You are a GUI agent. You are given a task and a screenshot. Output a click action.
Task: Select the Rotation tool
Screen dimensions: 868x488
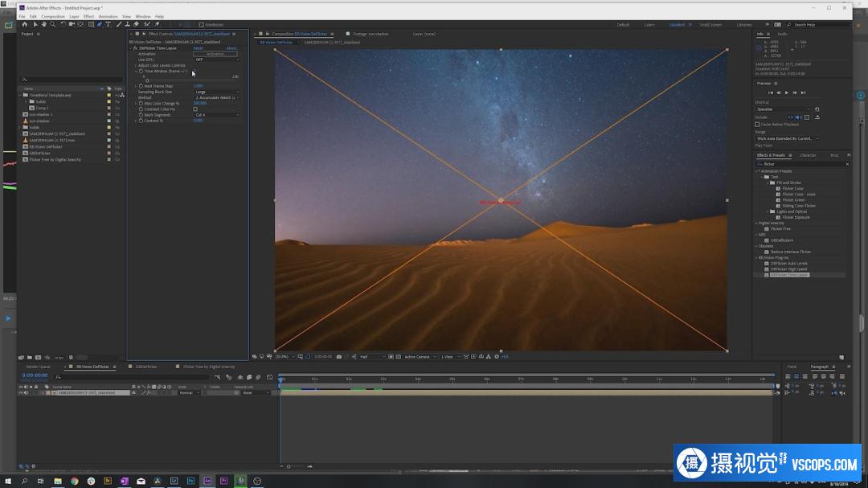(x=63, y=24)
